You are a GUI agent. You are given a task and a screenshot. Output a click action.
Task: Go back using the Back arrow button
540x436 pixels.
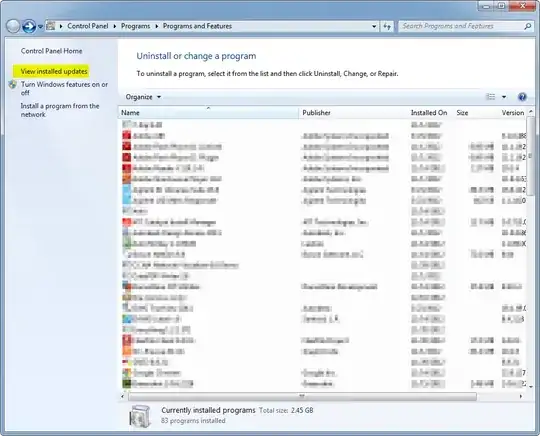click(x=13, y=26)
